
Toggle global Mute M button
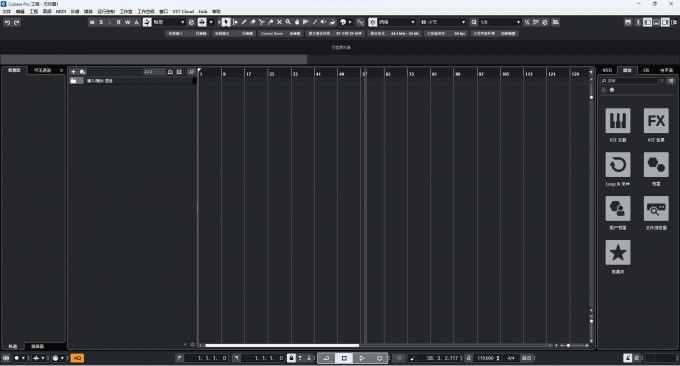[x=92, y=22]
